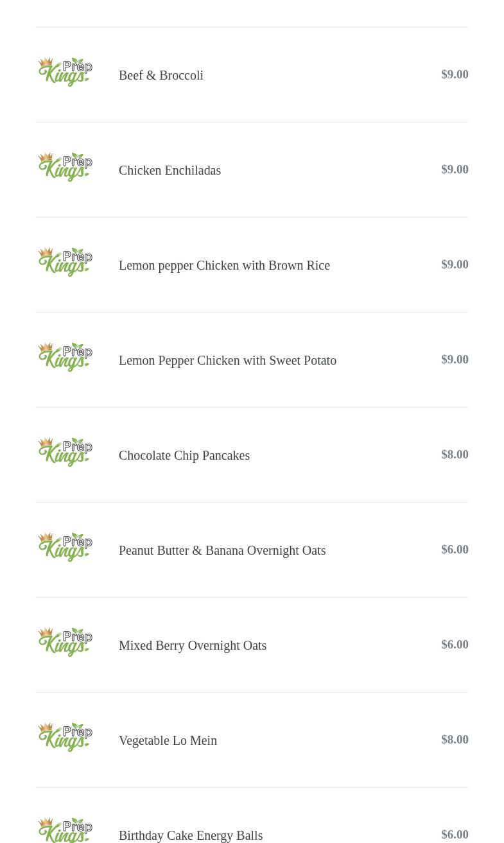Image resolution: width=504 pixels, height=843 pixels.
Task: View the Chocolate Chip Pancakes product
Action: click(184, 455)
